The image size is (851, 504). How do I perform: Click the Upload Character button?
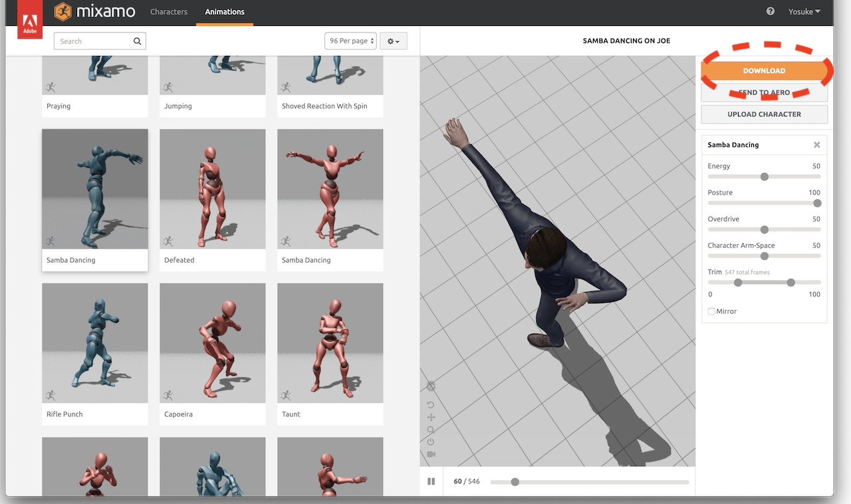coord(765,114)
